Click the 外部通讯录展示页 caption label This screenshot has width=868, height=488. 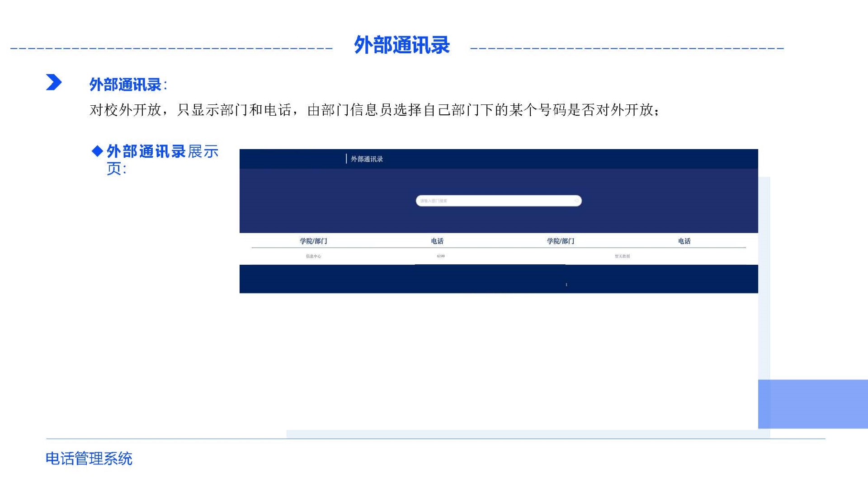point(162,159)
